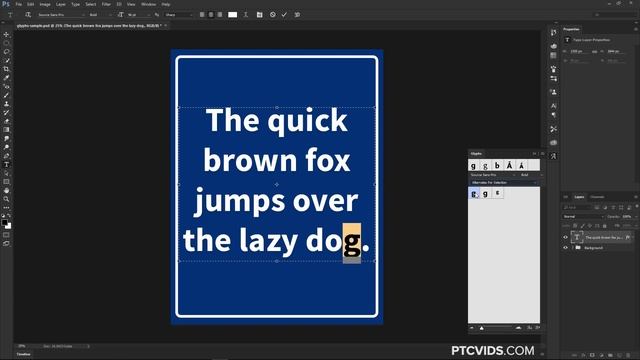
Task: Select the Horizontal Type tool
Action: click(x=6, y=164)
